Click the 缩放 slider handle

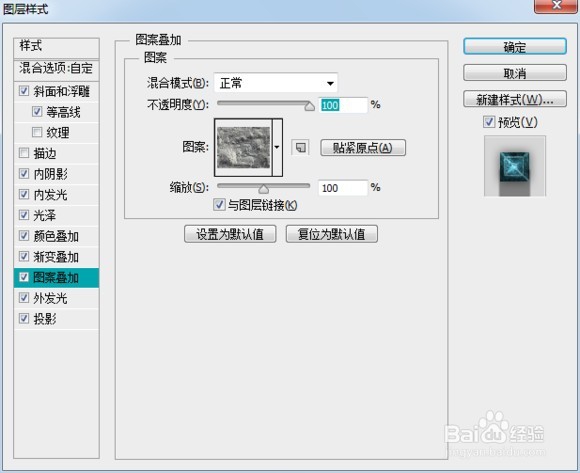(263, 189)
